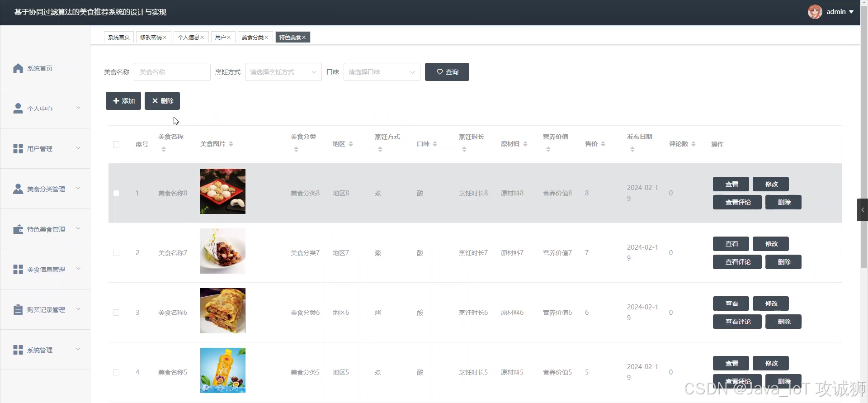This screenshot has width=868, height=403.
Task: Click the admin avatar icon
Action: point(815,12)
